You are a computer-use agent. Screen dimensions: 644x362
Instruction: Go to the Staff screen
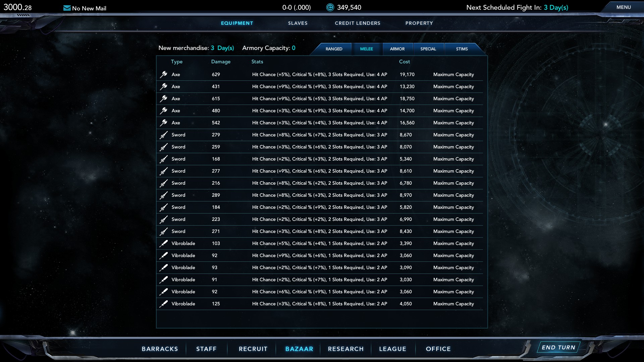pos(206,349)
